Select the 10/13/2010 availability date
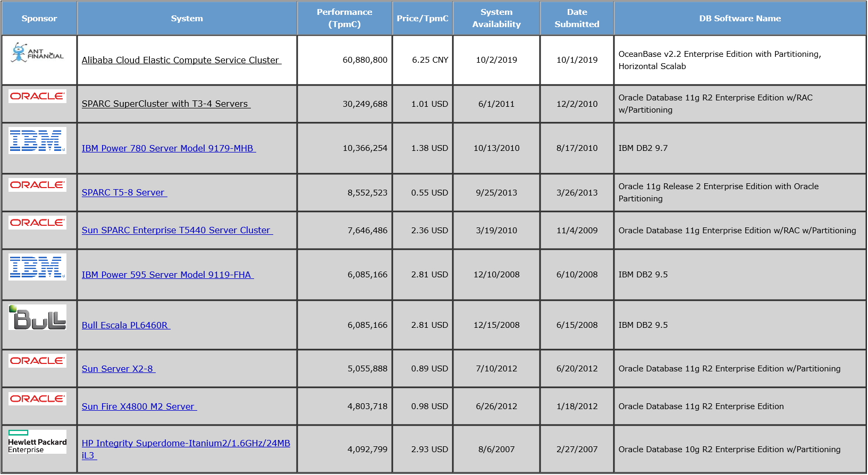Image resolution: width=868 pixels, height=475 pixels. (496, 148)
